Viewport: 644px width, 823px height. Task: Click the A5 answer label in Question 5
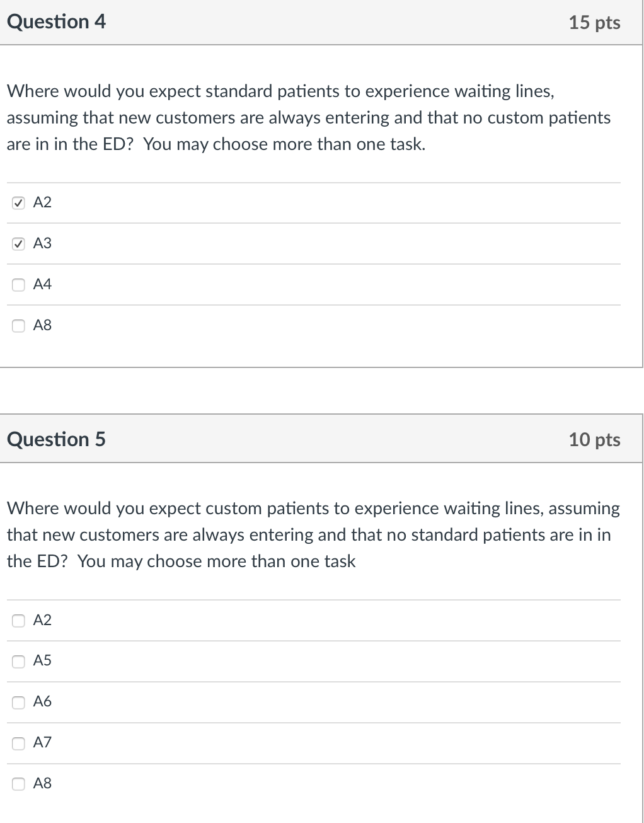[x=42, y=660]
